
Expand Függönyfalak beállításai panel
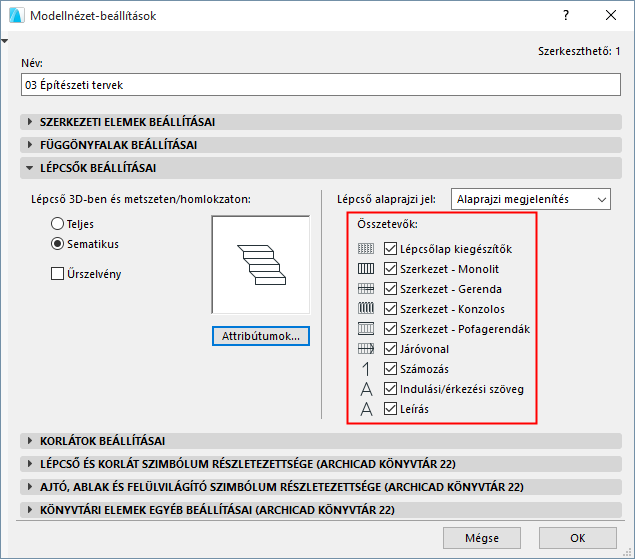pyautogui.click(x=321, y=145)
